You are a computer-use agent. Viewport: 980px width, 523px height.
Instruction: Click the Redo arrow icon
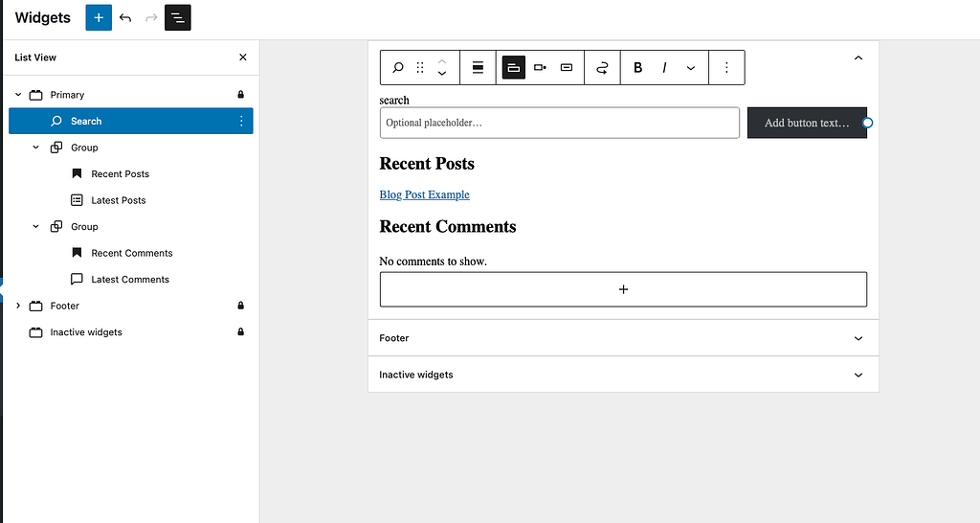[x=151, y=17]
